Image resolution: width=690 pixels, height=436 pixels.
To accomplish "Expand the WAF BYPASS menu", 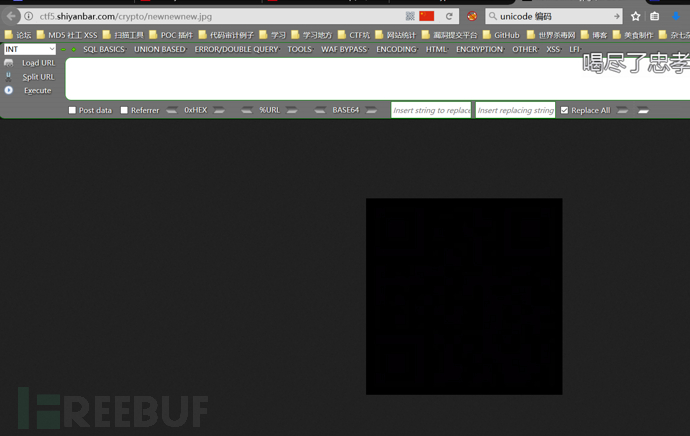I will 345,49.
